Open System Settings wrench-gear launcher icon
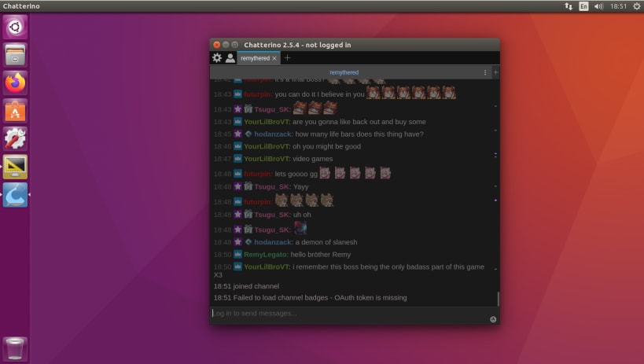This screenshot has height=364, width=644. [15, 139]
